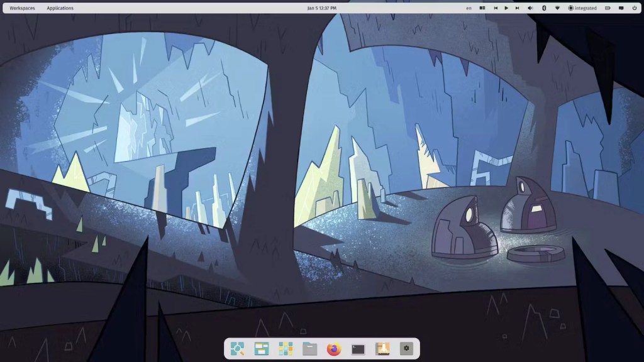Image resolution: width=644 pixels, height=362 pixels.
Task: Start media playback from the panel
Action: click(506, 8)
